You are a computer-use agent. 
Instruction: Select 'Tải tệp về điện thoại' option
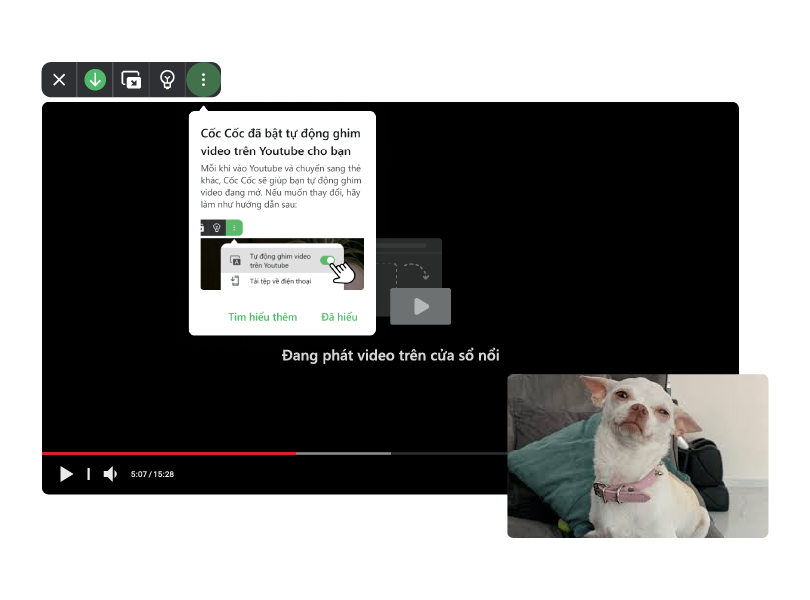[280, 281]
